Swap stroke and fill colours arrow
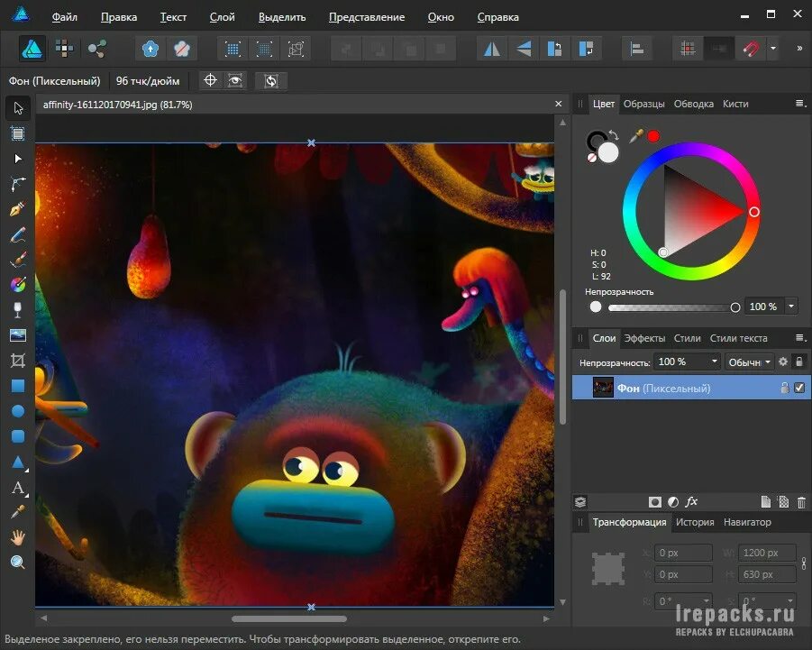 614,135
